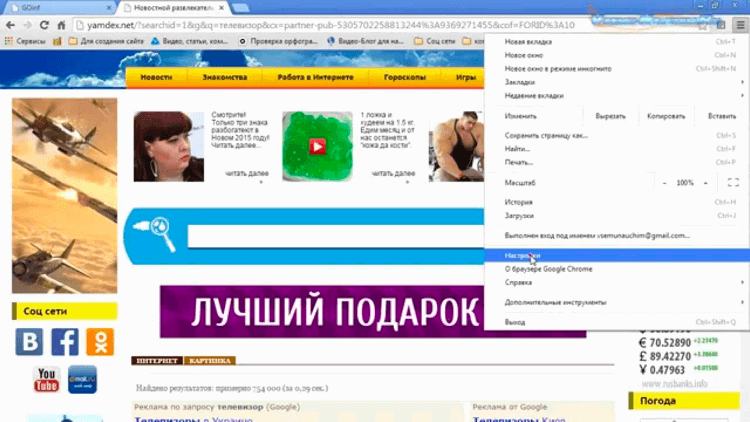Screen dimensions: 750x422
Task: Close the Новостной развлекатель tab
Action: [221, 8]
